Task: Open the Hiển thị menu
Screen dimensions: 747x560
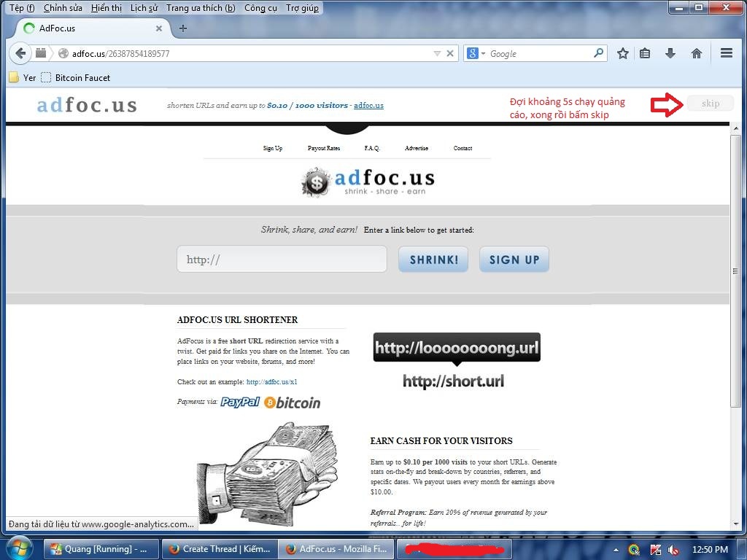Action: (107, 7)
